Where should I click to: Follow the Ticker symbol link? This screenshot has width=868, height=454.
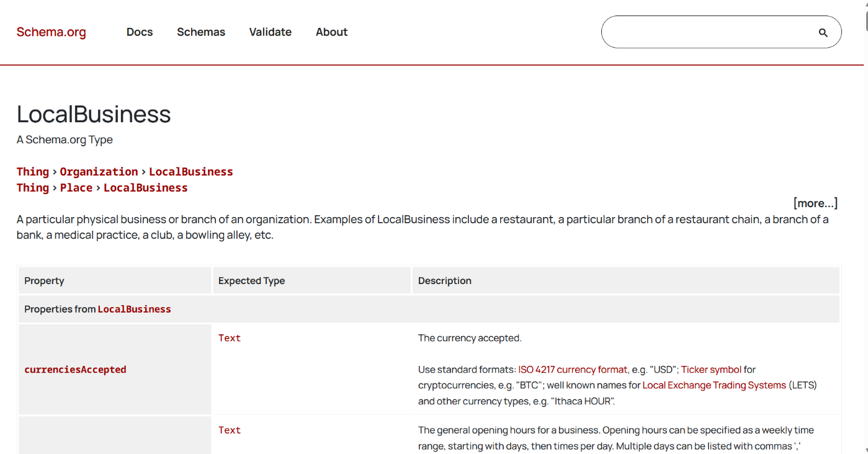click(x=711, y=370)
